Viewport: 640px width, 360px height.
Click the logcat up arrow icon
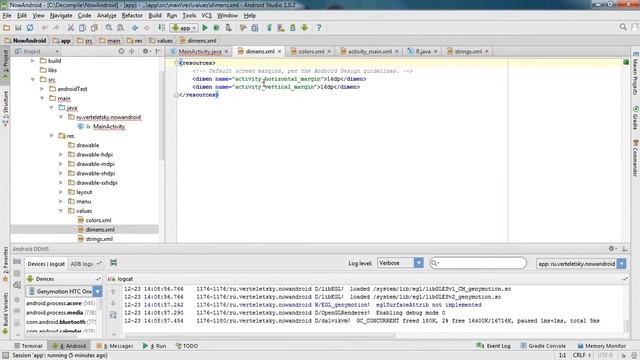click(113, 291)
